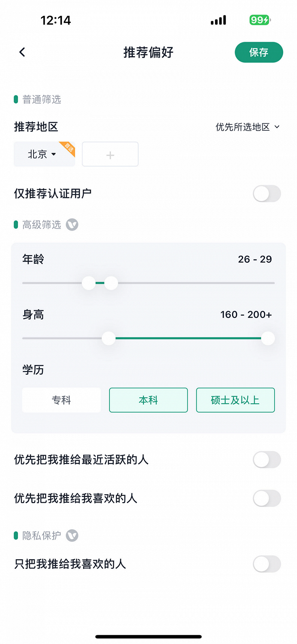Screen dimensions: 297x644
Task: Tap the VIP badge next to 高级筛选
Action: [72, 225]
